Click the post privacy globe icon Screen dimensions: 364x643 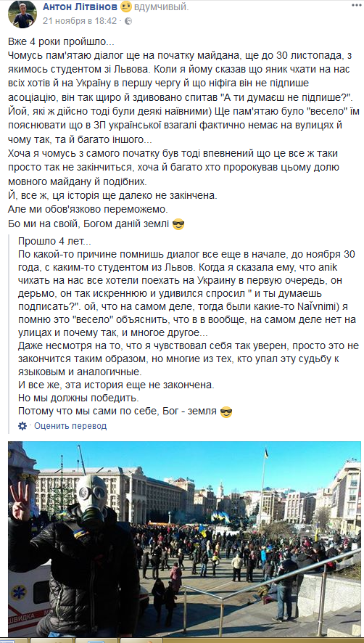pyautogui.click(x=128, y=21)
